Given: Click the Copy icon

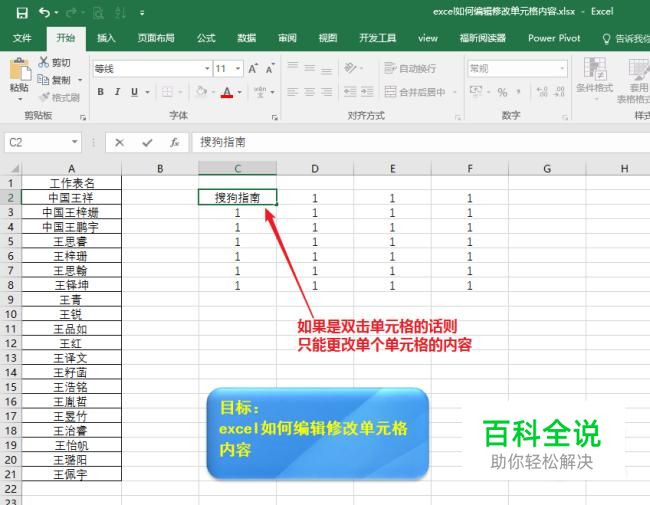Looking at the screenshot, I should point(43,79).
